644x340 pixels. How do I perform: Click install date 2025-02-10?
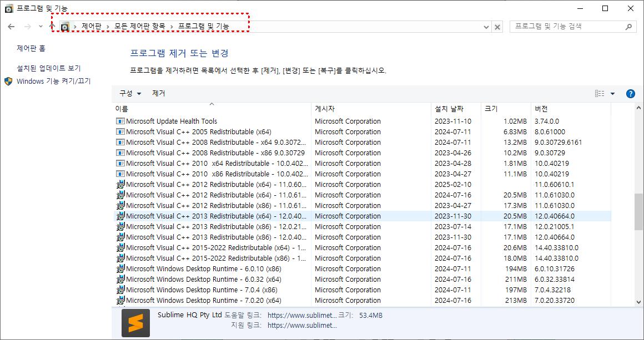pyautogui.click(x=453, y=185)
